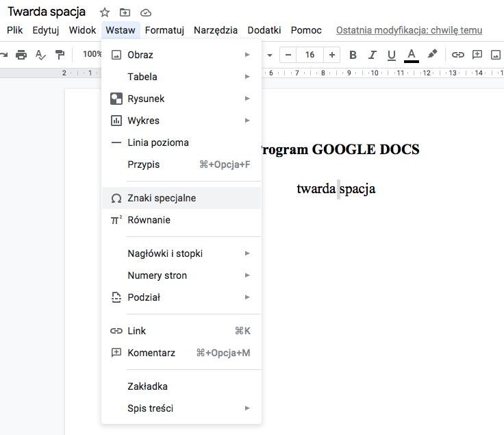Open the last modification history link
Image resolution: width=504 pixels, height=435 pixels.
(x=409, y=30)
